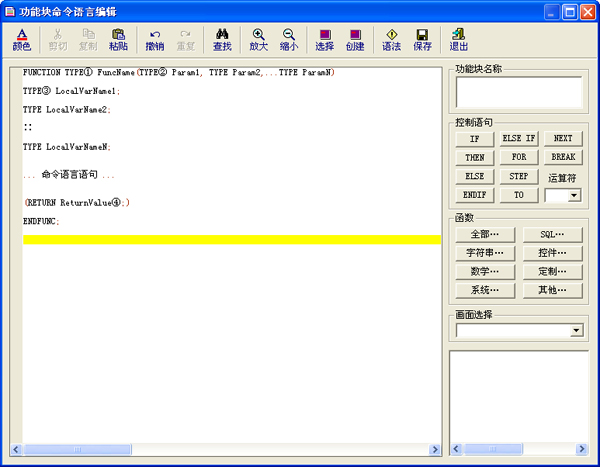Click the 重复 redo icon
This screenshot has width=600, height=467.
[x=186, y=40]
